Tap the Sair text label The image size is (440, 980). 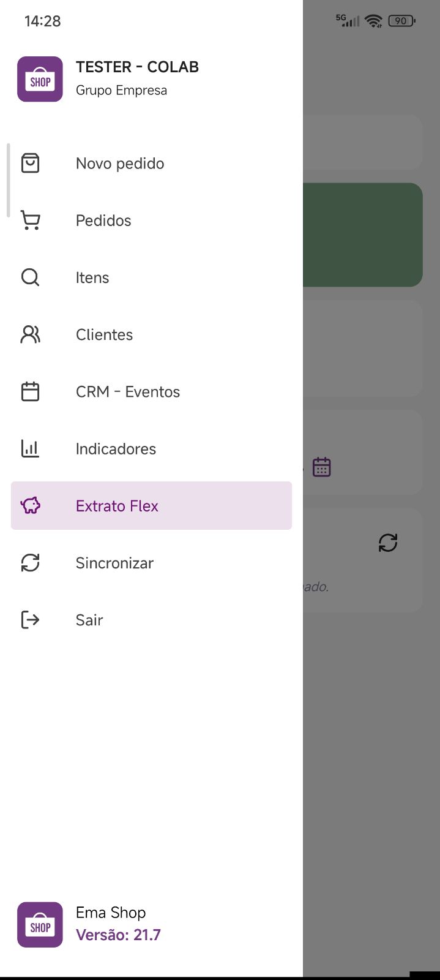click(x=89, y=620)
